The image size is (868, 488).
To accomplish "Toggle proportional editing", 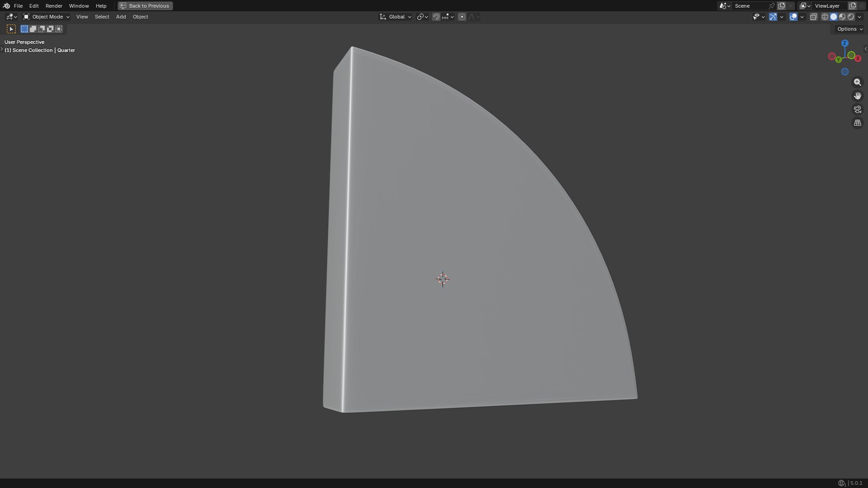I will coord(462,17).
